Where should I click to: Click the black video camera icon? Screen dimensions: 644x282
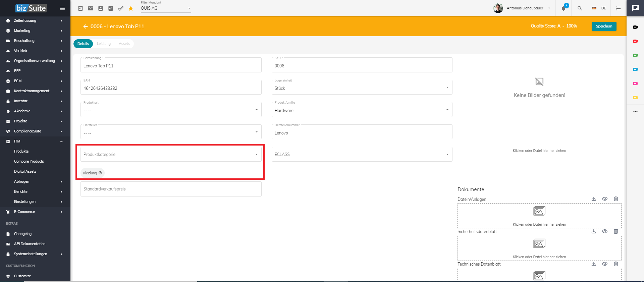(635, 27)
